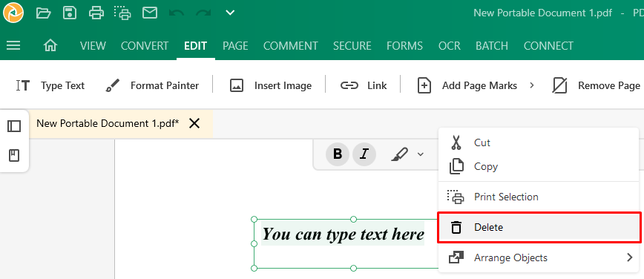Screen dimensions: 644x279
Task: Click the print selection icon in title bar
Action: (x=123, y=13)
